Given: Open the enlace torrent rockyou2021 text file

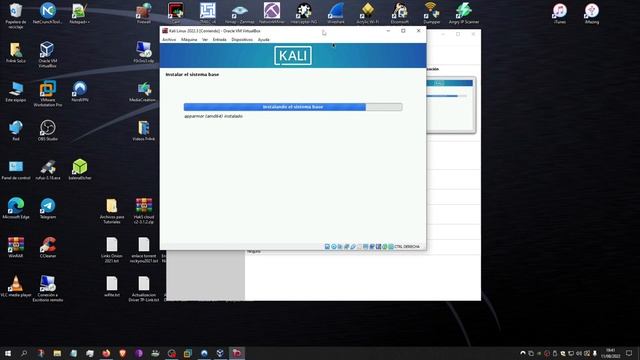Looking at the screenshot, I should point(144,250).
